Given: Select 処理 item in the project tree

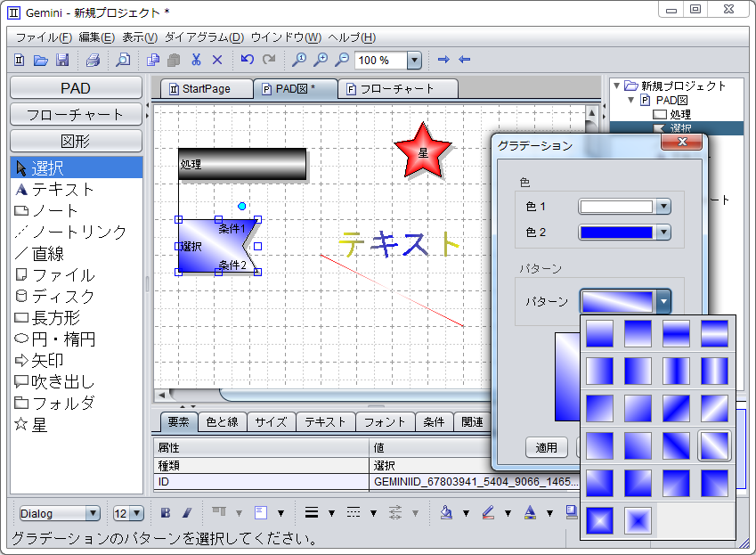Looking at the screenshot, I should point(672,114).
